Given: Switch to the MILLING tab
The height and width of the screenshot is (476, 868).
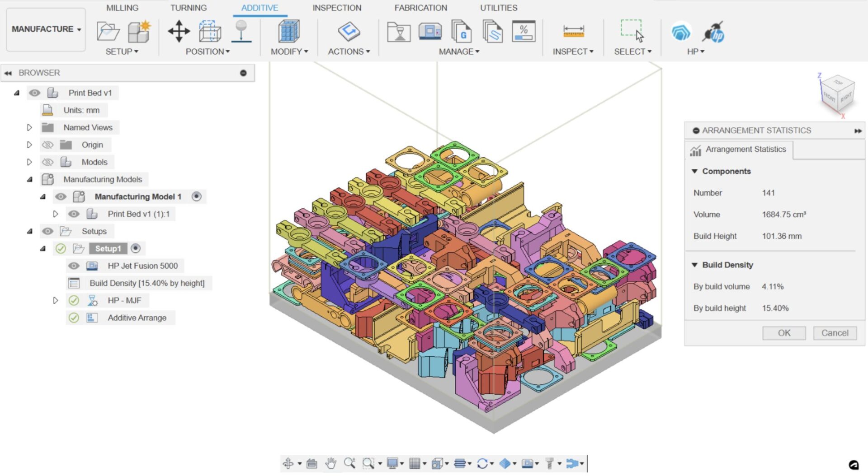Looking at the screenshot, I should 122,8.
